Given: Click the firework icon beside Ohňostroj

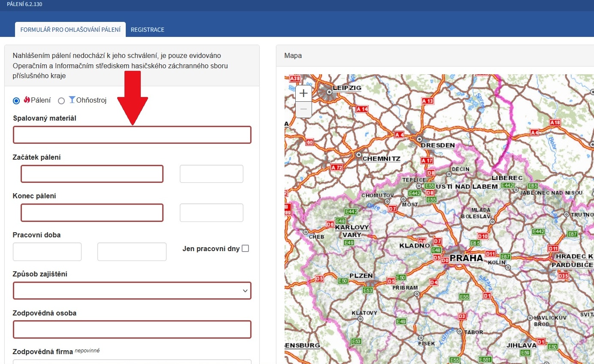Looking at the screenshot, I should point(72,100).
